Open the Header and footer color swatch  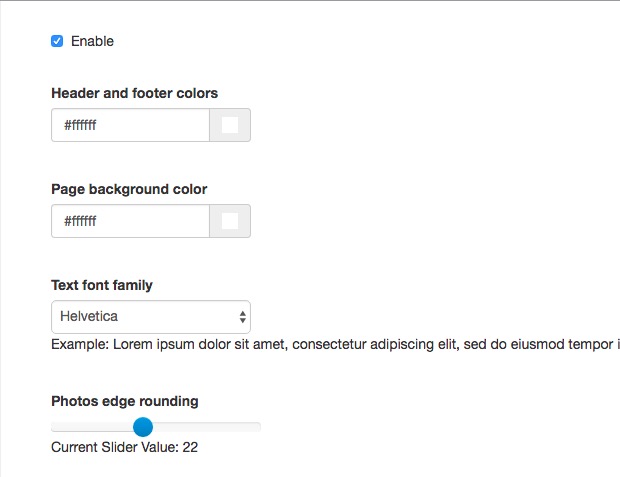coord(230,125)
